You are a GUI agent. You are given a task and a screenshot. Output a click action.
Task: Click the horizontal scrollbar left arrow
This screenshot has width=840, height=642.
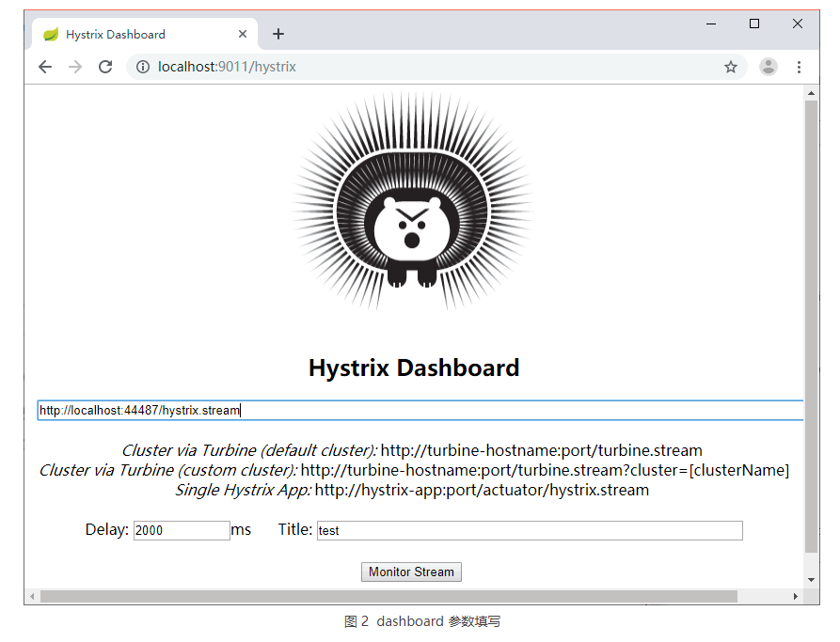32,596
